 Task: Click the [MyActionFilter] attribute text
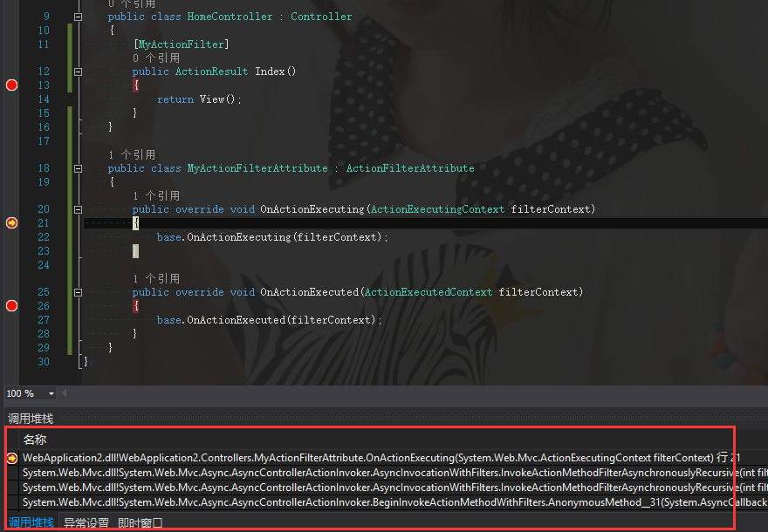pyautogui.click(x=181, y=44)
